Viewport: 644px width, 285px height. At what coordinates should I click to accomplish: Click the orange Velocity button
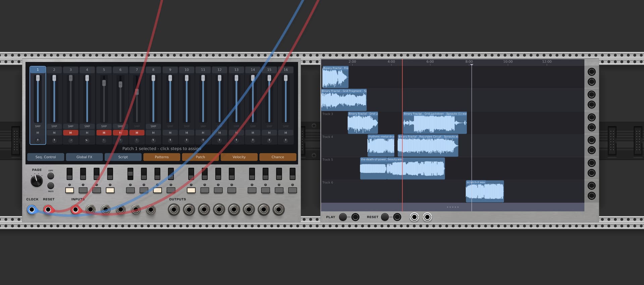[x=239, y=157]
